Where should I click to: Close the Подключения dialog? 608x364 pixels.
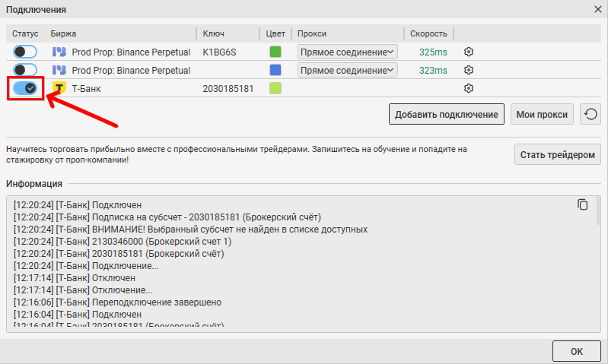click(598, 9)
